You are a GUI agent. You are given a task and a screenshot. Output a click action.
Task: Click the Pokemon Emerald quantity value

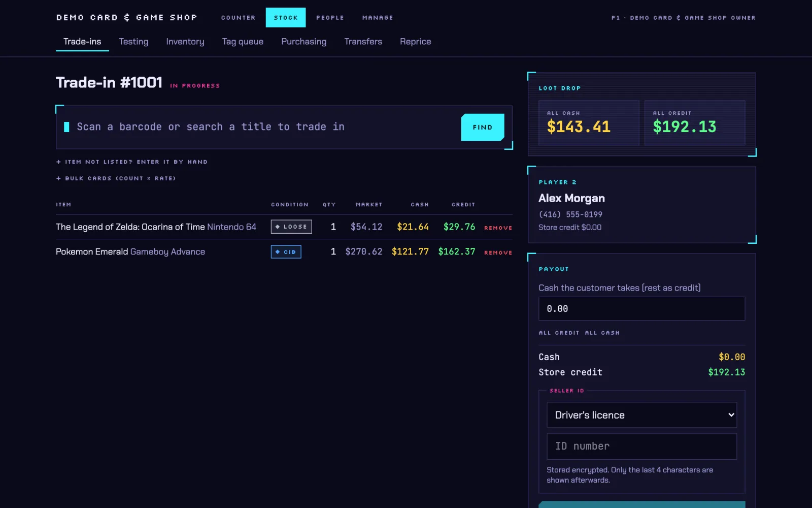(x=333, y=252)
